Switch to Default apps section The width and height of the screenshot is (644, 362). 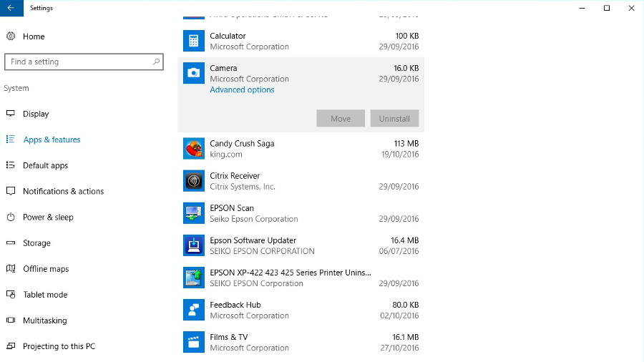45,165
